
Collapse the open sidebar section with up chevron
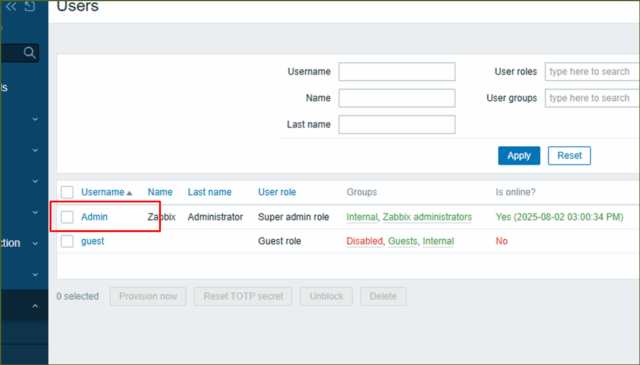click(36, 306)
